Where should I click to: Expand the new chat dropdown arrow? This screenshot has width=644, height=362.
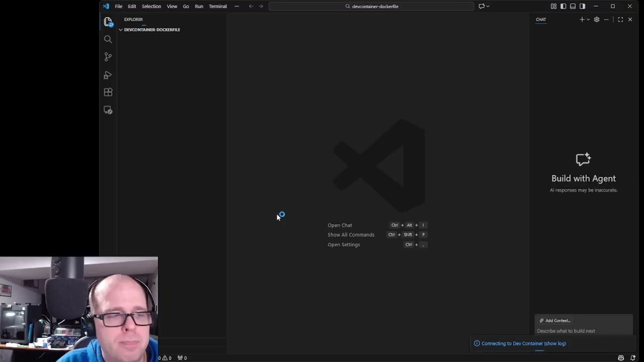[588, 20]
